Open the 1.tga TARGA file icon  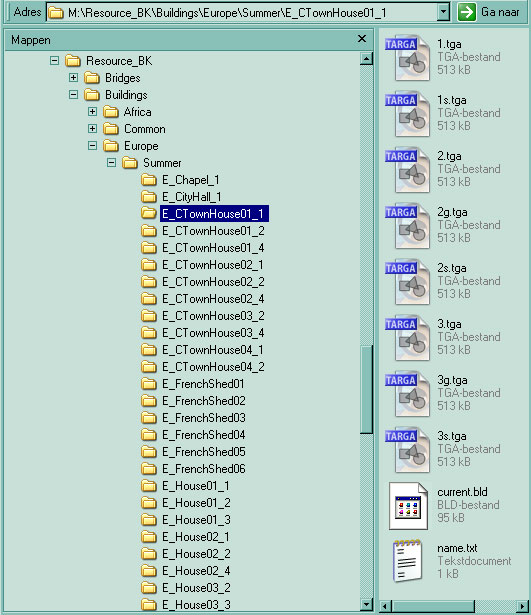(407, 58)
